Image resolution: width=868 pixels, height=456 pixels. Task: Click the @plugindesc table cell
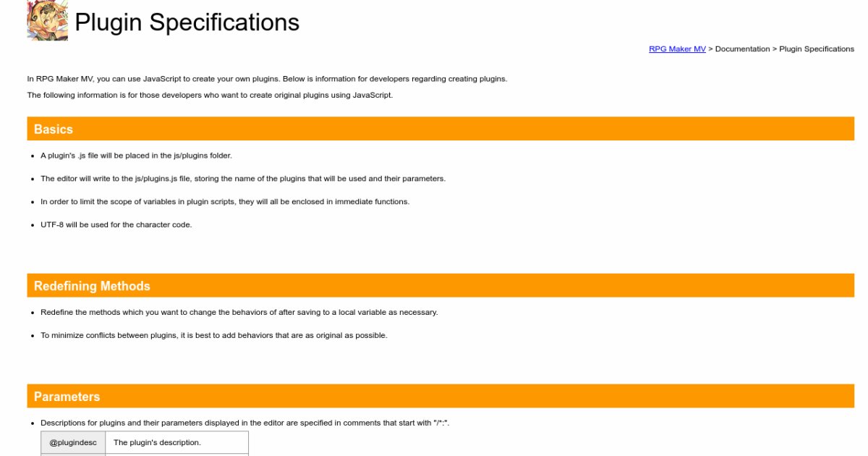tap(73, 442)
